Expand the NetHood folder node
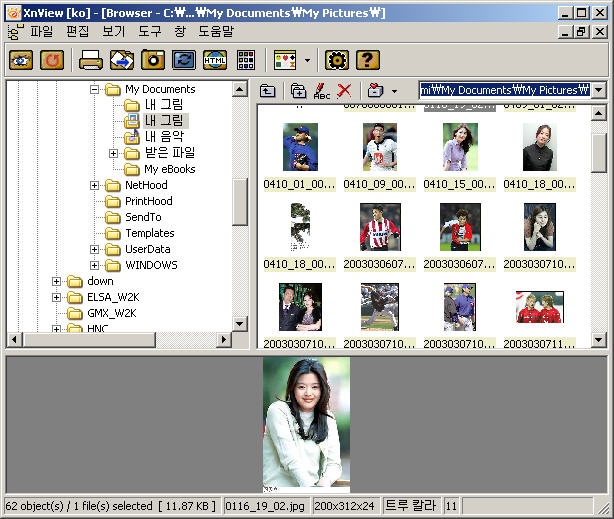 coord(96,185)
